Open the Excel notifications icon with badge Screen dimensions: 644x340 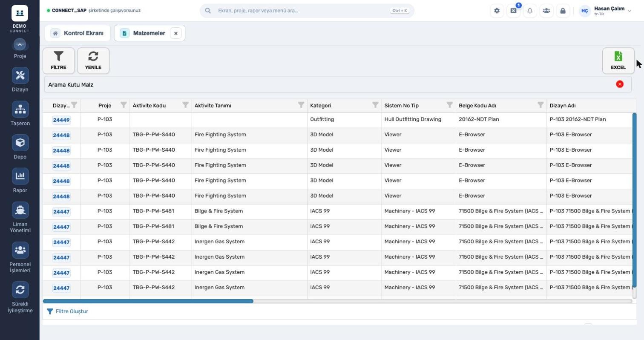pos(513,11)
